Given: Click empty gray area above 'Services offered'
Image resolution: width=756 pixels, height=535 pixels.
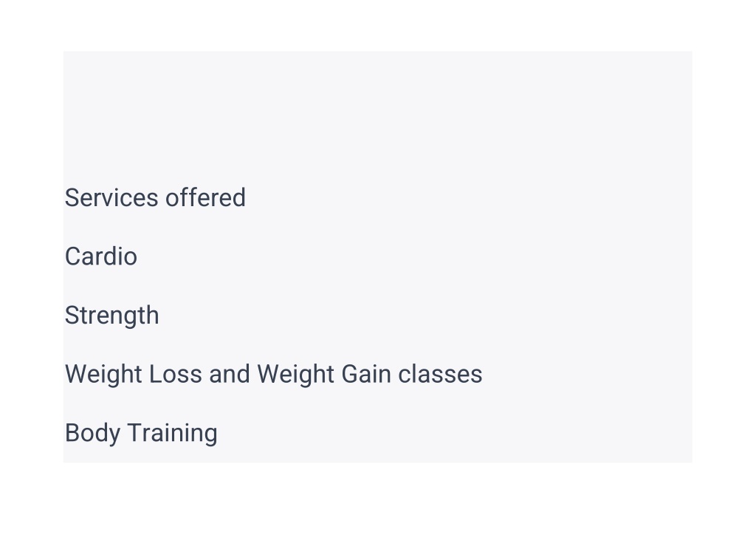Looking at the screenshot, I should (377, 116).
